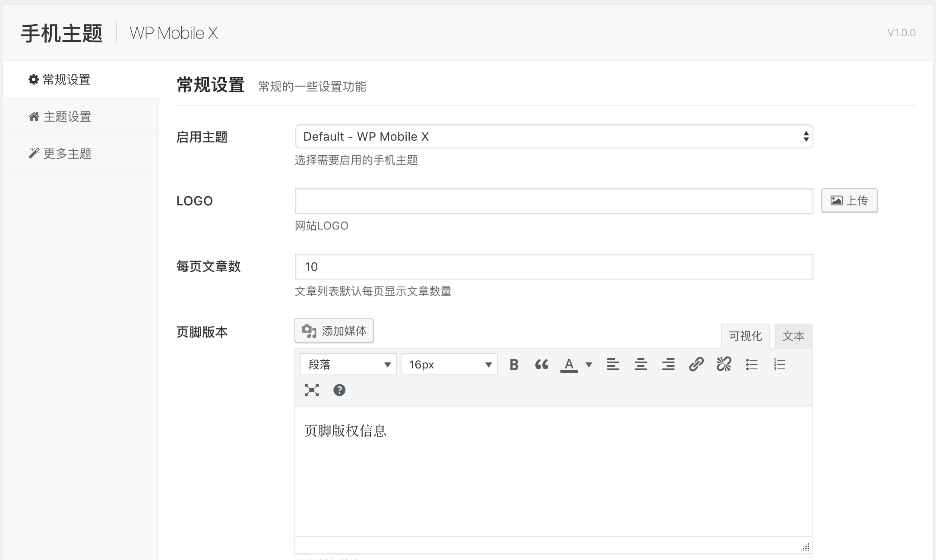Open 常规设置 menu item
936x560 pixels.
tap(67, 79)
